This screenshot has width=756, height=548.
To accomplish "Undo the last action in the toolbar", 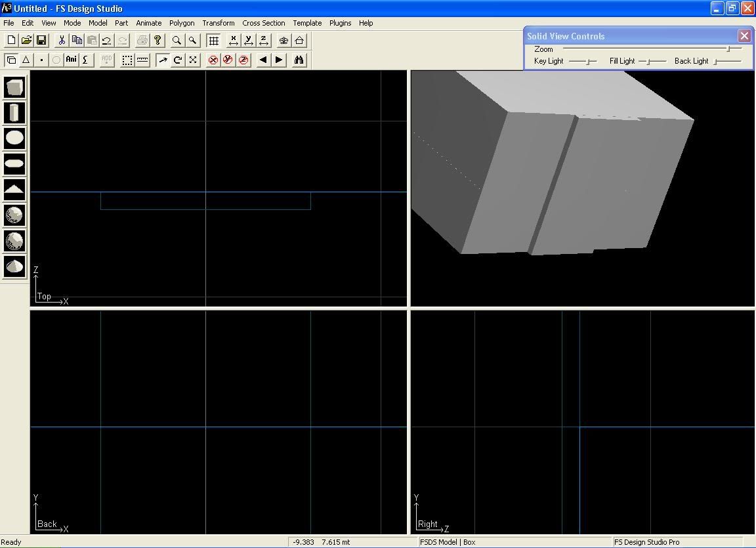I will pyautogui.click(x=107, y=41).
